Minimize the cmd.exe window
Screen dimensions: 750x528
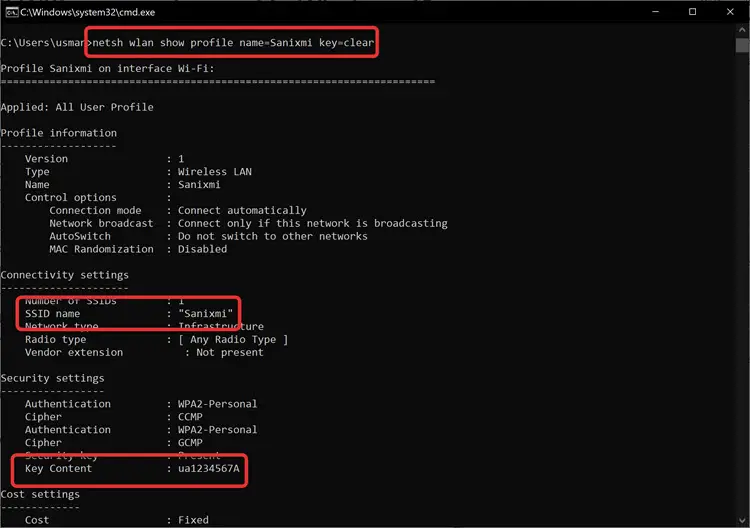tap(655, 12)
